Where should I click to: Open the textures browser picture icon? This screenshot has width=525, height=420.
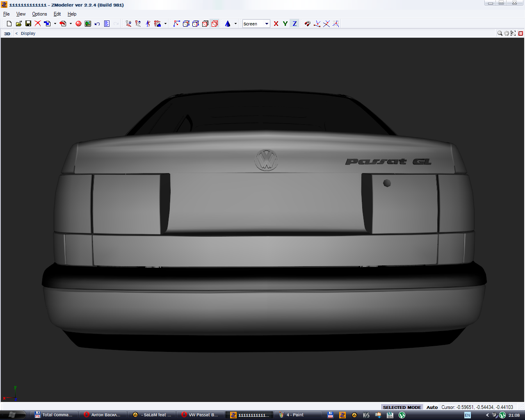coord(88,24)
